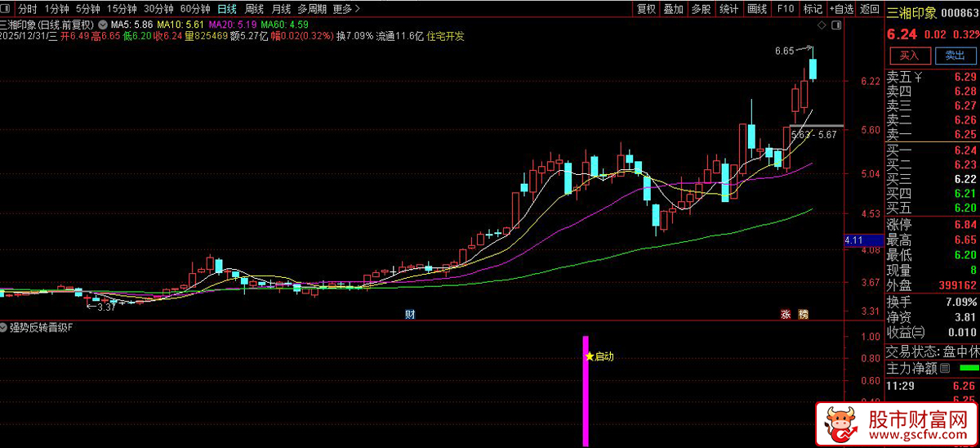Click the 三湘印象(日线,前复权) chart title
The width and height of the screenshot is (980, 448).
(x=47, y=25)
